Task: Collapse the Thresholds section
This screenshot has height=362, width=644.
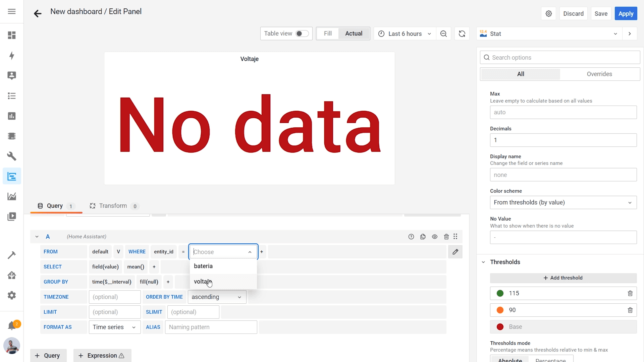Action: click(483, 262)
